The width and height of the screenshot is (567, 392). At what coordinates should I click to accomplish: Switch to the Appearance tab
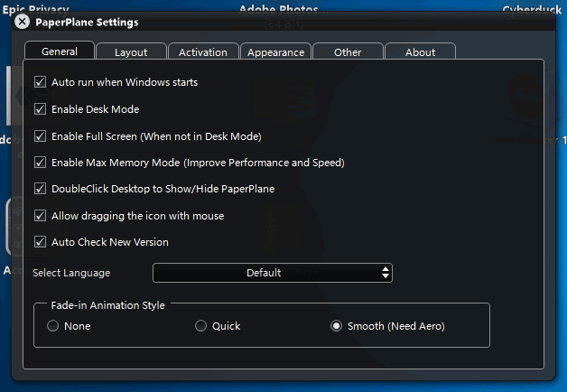pyautogui.click(x=275, y=51)
